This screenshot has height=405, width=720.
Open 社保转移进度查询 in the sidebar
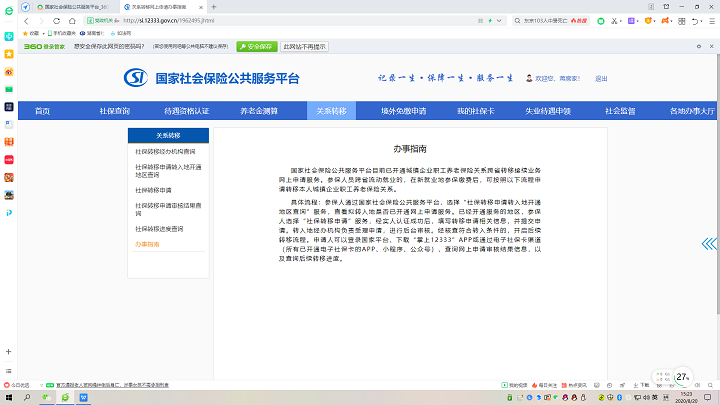pos(160,228)
